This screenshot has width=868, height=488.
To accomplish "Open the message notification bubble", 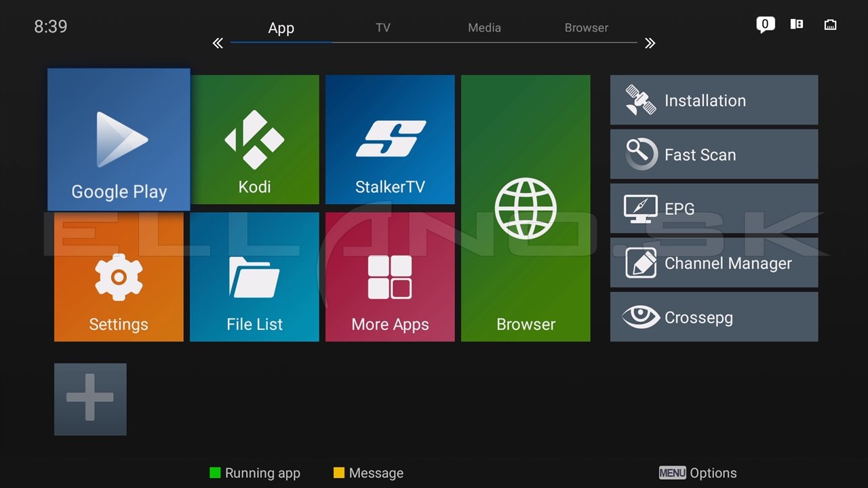I will point(765,25).
